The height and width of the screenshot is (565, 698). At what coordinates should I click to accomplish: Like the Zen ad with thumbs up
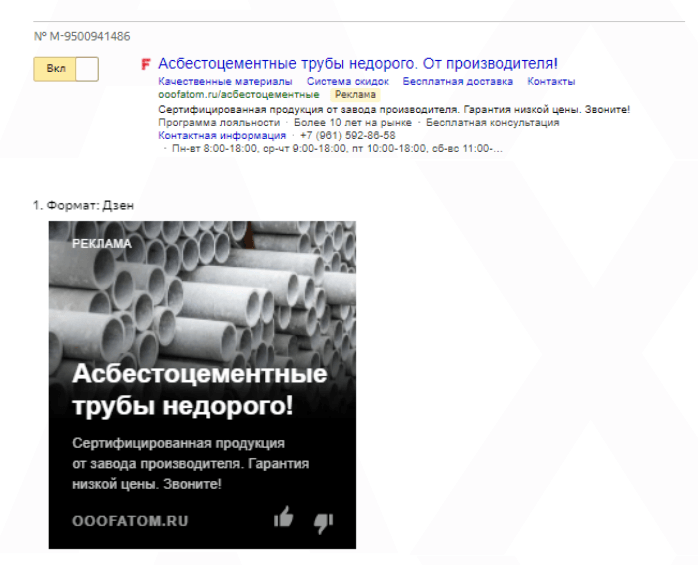pos(284,517)
